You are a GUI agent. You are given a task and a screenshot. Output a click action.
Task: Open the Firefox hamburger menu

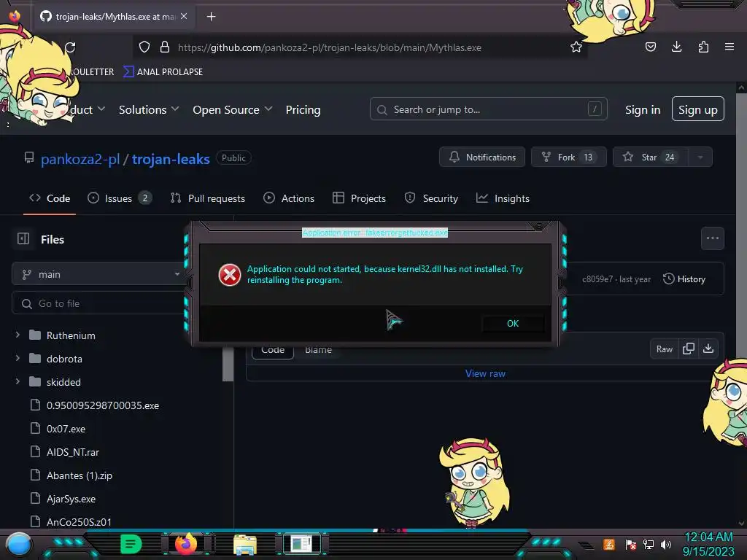729,47
